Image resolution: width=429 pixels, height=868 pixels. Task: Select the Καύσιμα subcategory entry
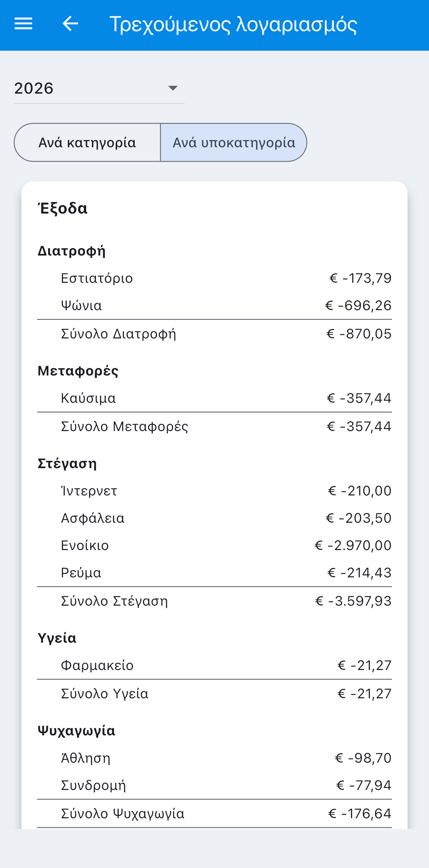pyautogui.click(x=214, y=398)
